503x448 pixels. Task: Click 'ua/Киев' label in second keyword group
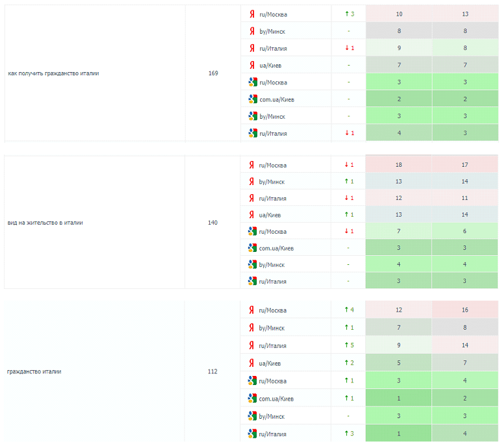[x=270, y=216]
